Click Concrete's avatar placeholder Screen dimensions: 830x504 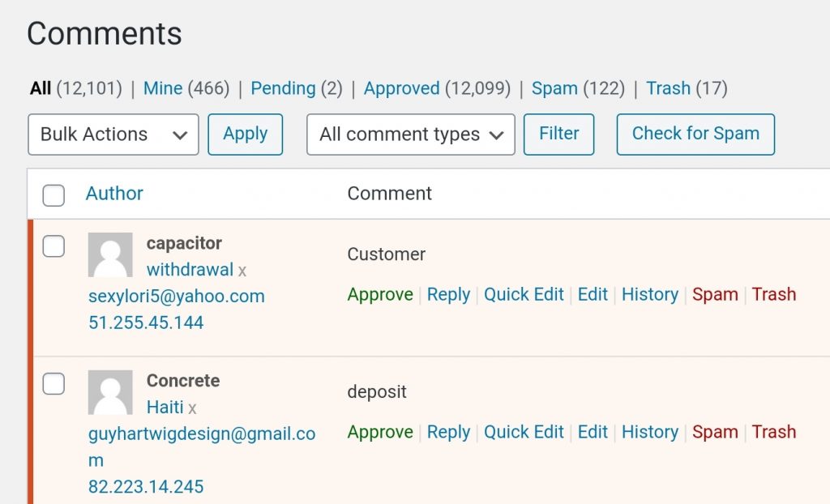click(x=110, y=393)
